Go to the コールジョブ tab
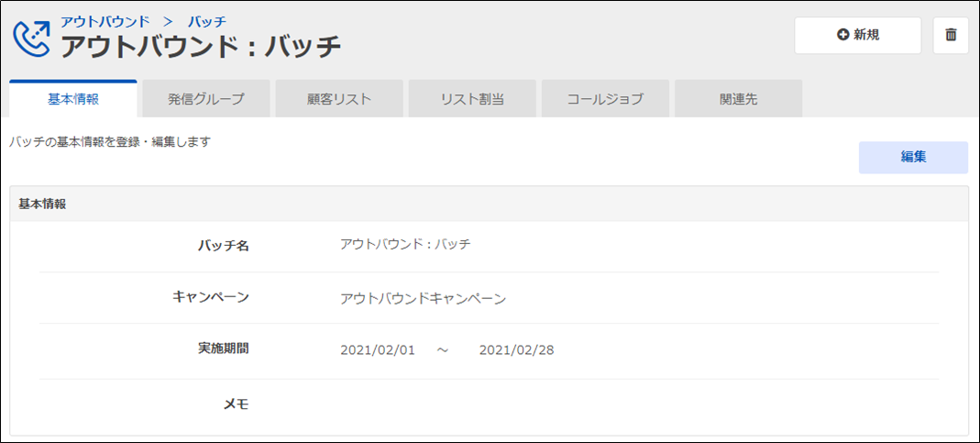The image size is (980, 443). tap(605, 99)
